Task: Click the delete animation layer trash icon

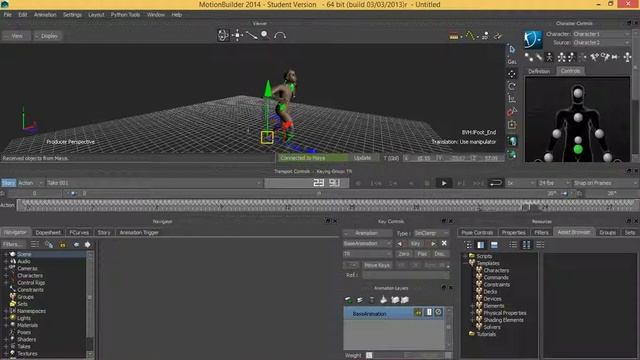Action: (x=371, y=300)
